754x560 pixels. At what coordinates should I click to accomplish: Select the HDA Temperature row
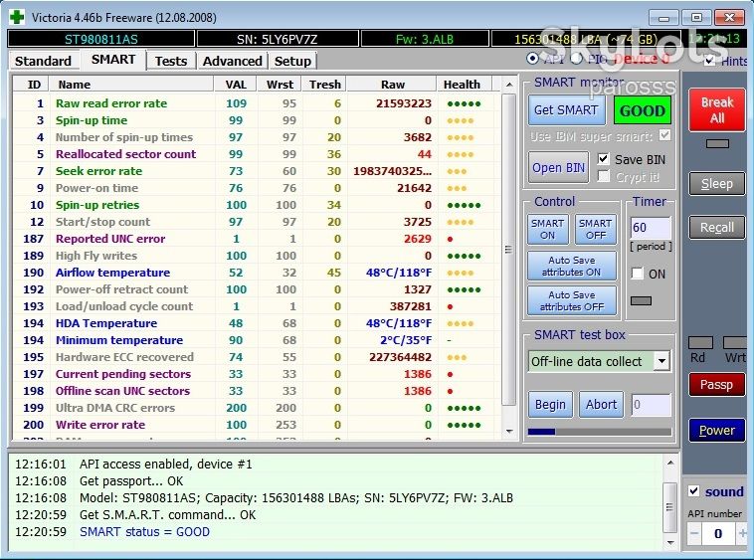[x=257, y=323]
